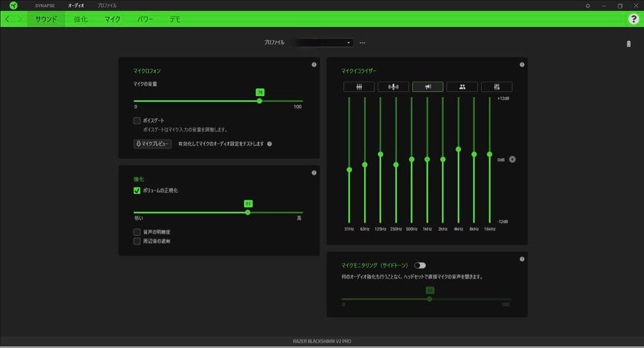This screenshot has width=644, height=348.
Task: Open help with the ? button
Action: pyautogui.click(x=633, y=19)
